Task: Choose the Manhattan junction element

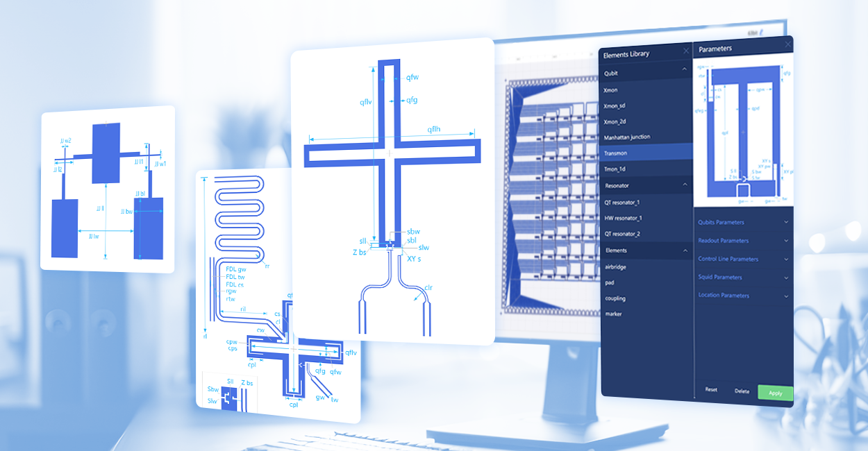Action: point(637,137)
